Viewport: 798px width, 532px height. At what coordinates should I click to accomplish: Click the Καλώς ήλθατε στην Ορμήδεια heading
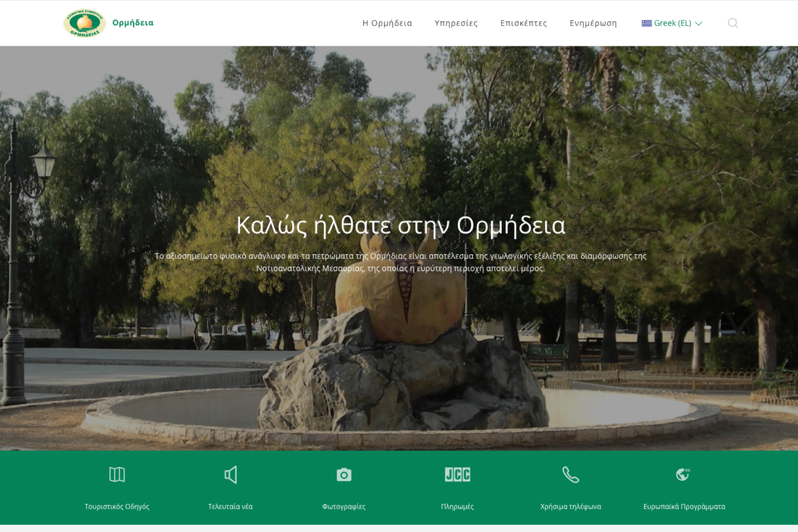(x=401, y=226)
